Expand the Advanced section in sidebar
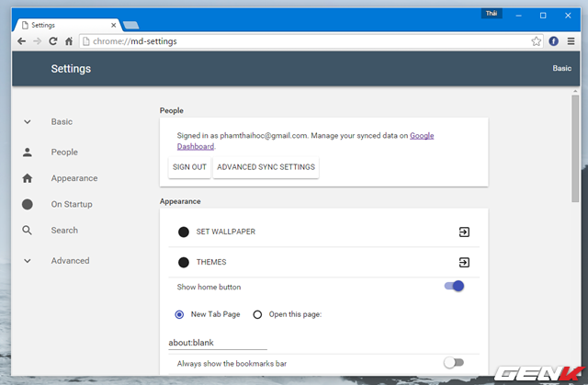The image size is (588, 385). [28, 261]
